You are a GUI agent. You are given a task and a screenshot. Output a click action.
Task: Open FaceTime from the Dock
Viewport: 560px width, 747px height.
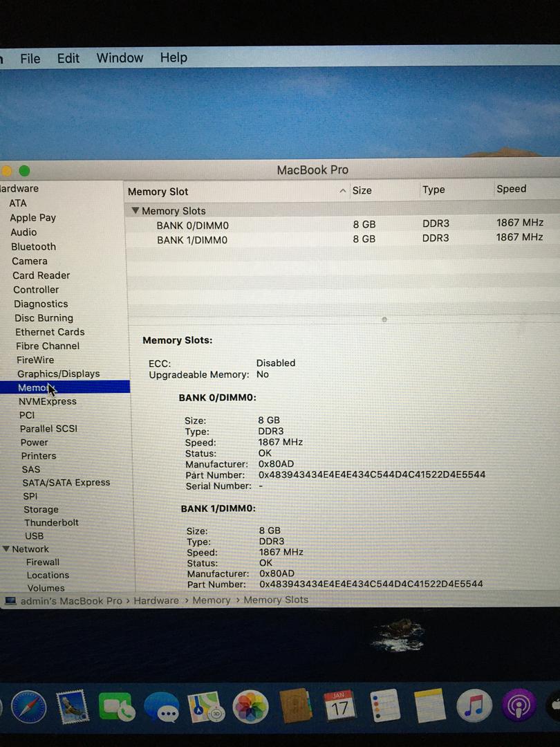(x=116, y=707)
